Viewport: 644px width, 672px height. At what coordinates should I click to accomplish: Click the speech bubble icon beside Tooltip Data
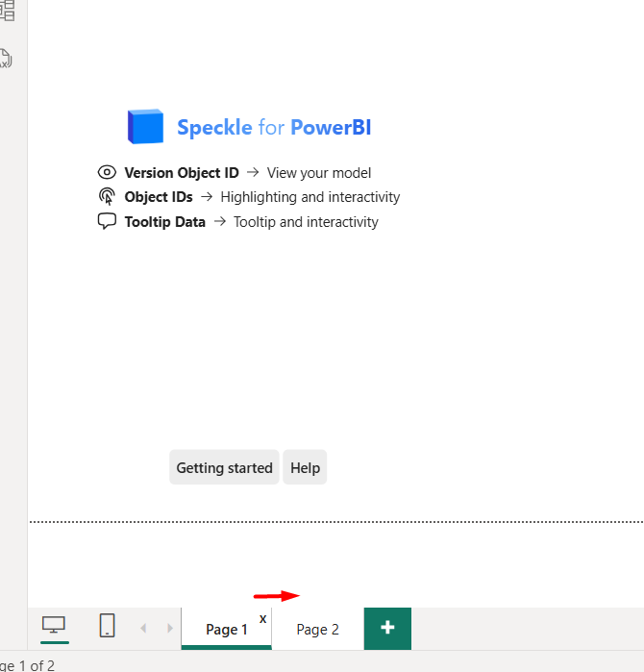tap(107, 221)
